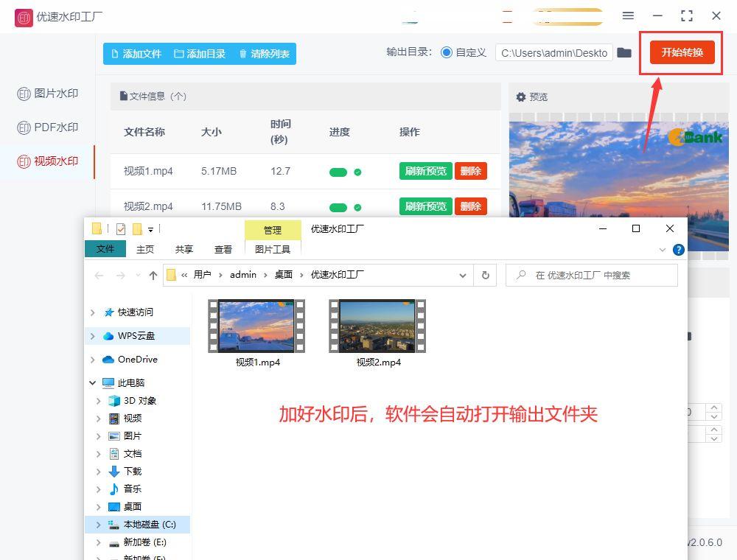
Task: Select the 自定义 output radio button
Action: pyautogui.click(x=447, y=52)
